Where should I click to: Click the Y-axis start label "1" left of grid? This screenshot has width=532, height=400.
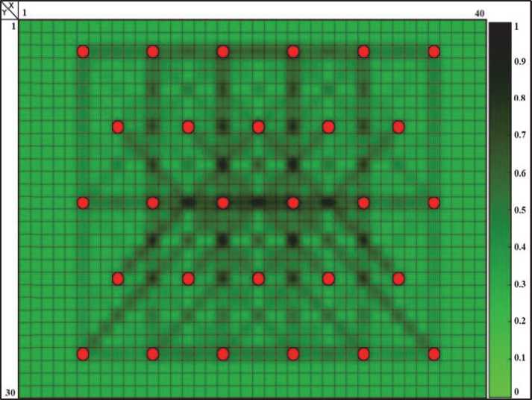pos(13,26)
